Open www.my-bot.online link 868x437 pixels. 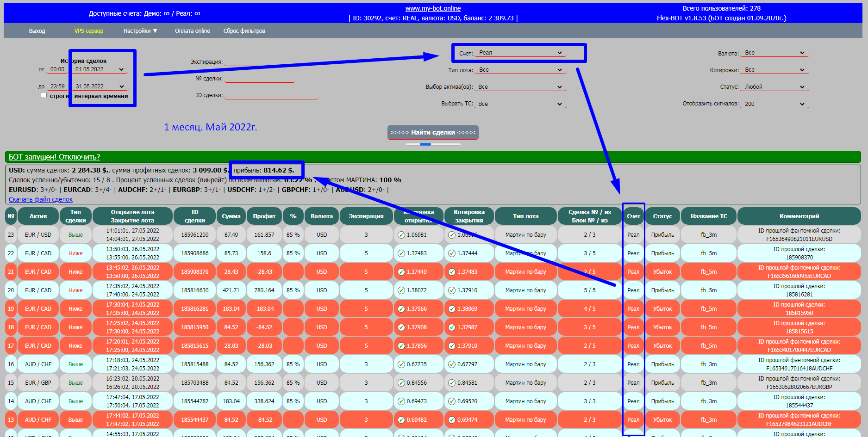(x=433, y=8)
